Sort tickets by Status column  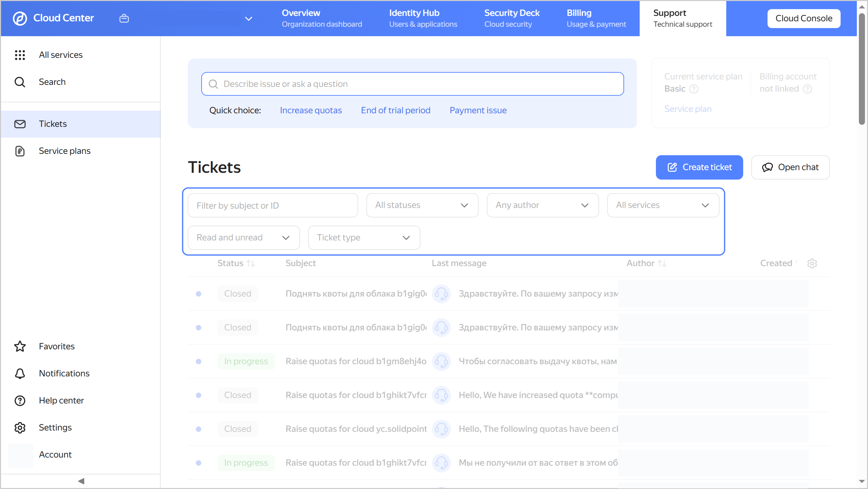[x=251, y=263]
